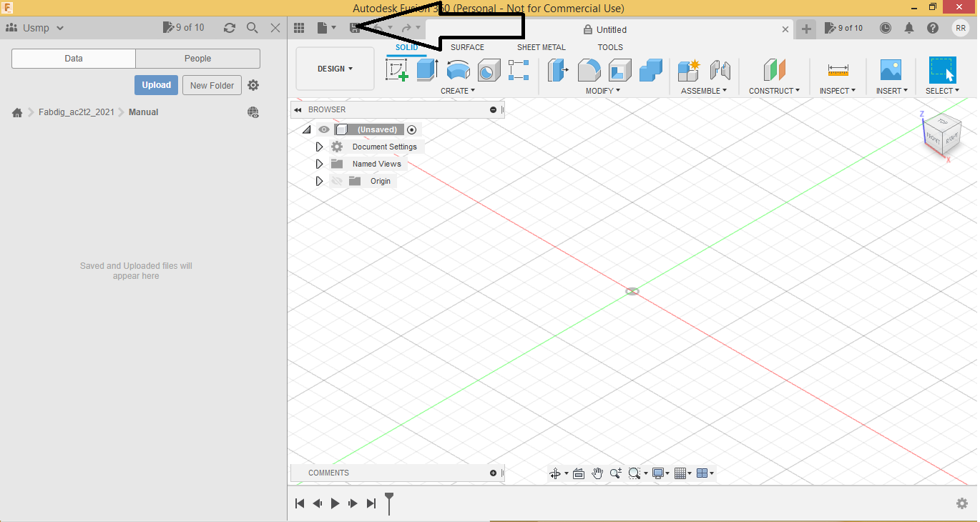The height and width of the screenshot is (522, 980).
Task: Switch to the SURFACE tab
Action: [467, 47]
